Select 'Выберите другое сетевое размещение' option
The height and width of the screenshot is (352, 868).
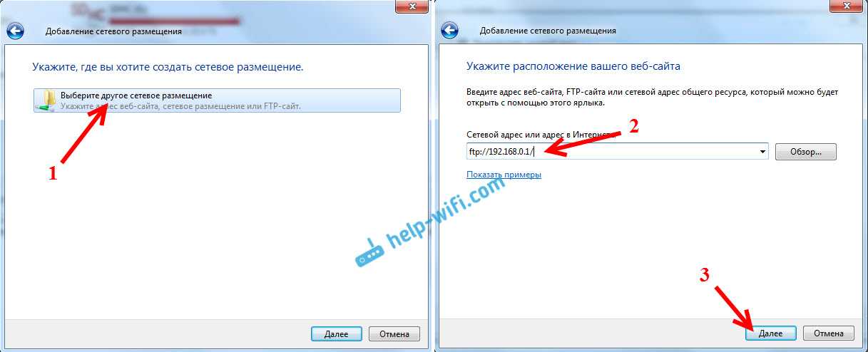tap(217, 100)
